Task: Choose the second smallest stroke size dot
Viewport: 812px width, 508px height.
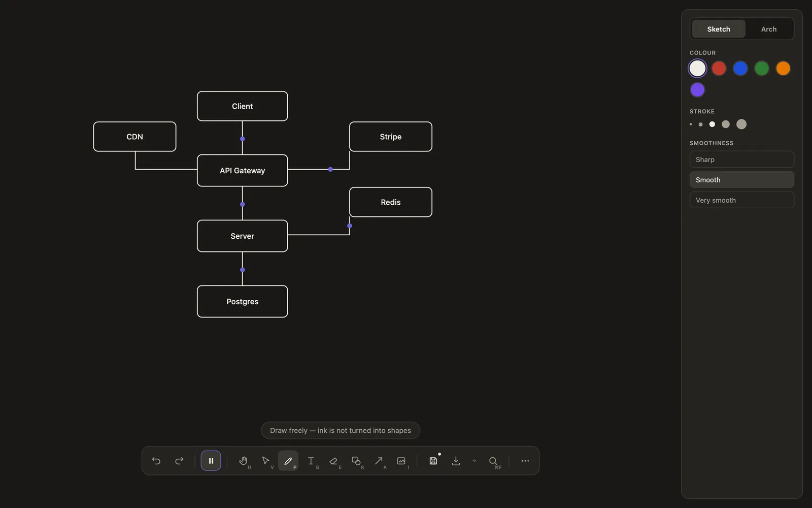Action: (700, 124)
